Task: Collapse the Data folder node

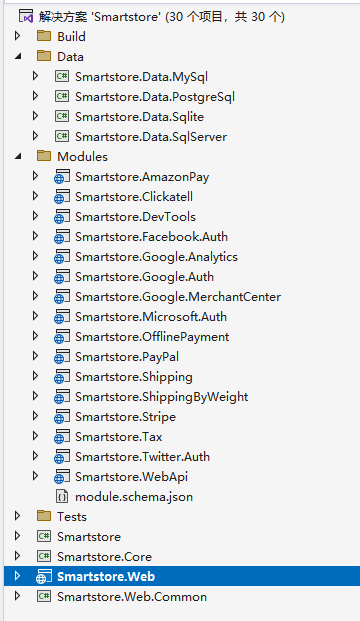Action: pyautogui.click(x=18, y=57)
